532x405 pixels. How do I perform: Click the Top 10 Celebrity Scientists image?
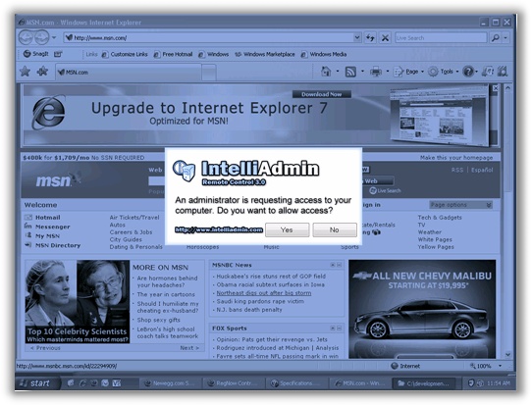[x=78, y=302]
